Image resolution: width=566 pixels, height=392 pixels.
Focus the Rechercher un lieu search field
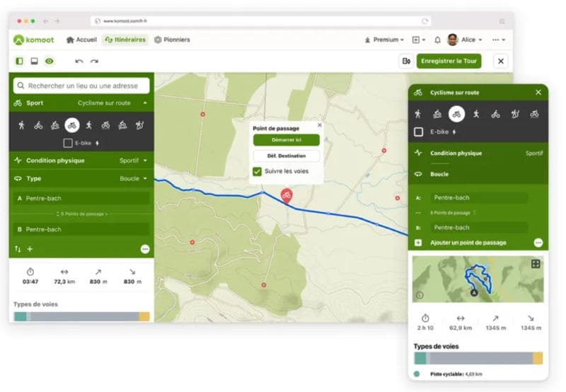coord(81,86)
